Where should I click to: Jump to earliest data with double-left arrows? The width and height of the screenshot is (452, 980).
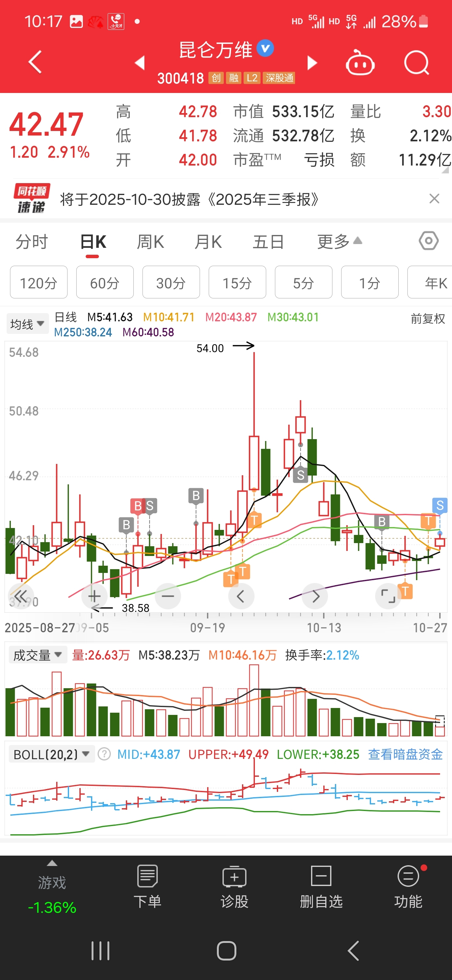click(x=21, y=596)
